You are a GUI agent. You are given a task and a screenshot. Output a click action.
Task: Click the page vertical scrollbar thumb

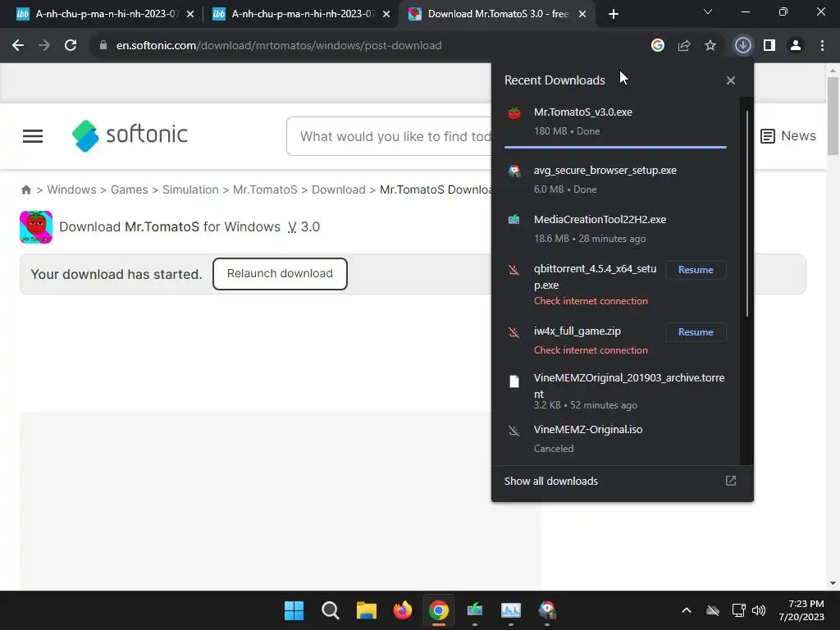point(833,116)
